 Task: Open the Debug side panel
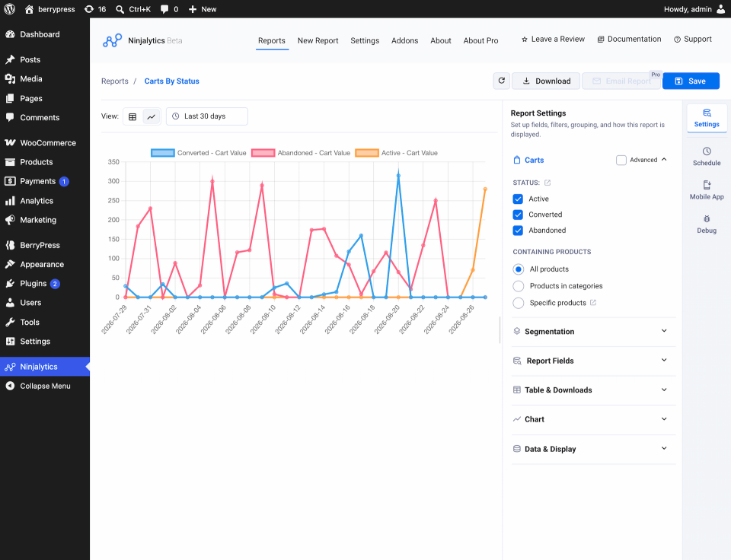(x=707, y=224)
